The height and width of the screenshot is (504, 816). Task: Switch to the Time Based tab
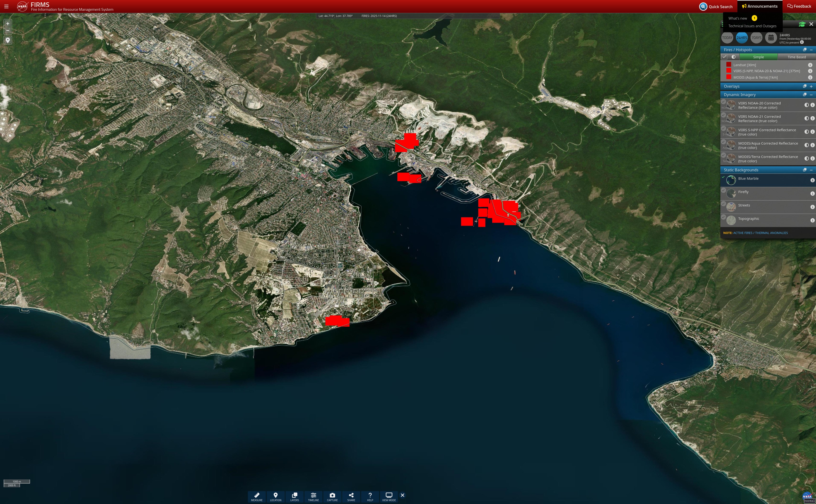pyautogui.click(x=796, y=57)
